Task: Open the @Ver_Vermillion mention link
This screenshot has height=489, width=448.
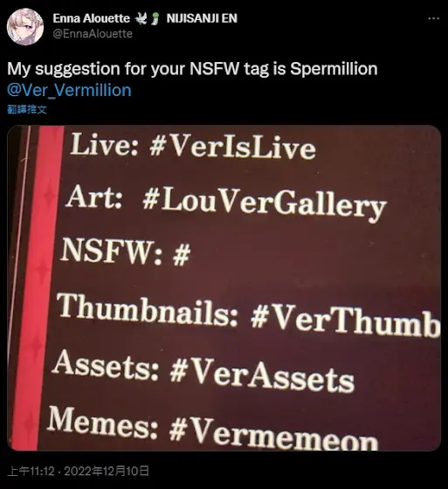Action: [x=69, y=90]
